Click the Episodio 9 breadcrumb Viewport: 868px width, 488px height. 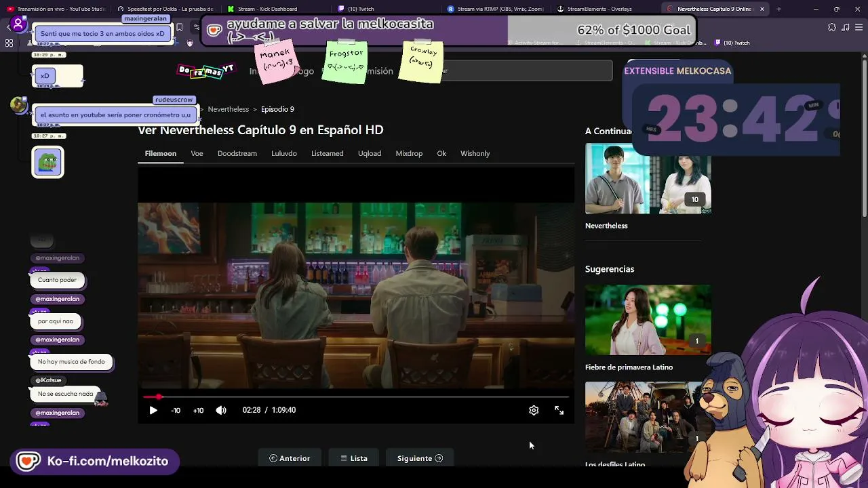point(277,109)
